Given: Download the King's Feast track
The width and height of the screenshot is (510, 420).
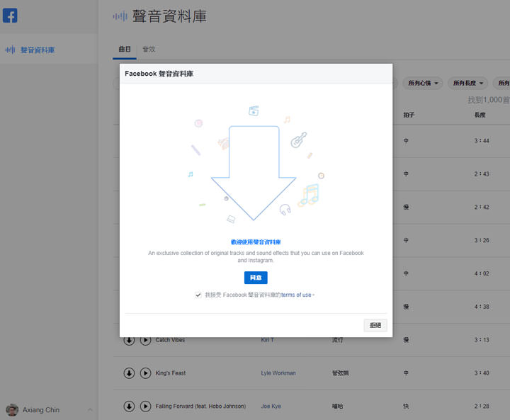Looking at the screenshot, I should tap(129, 373).
